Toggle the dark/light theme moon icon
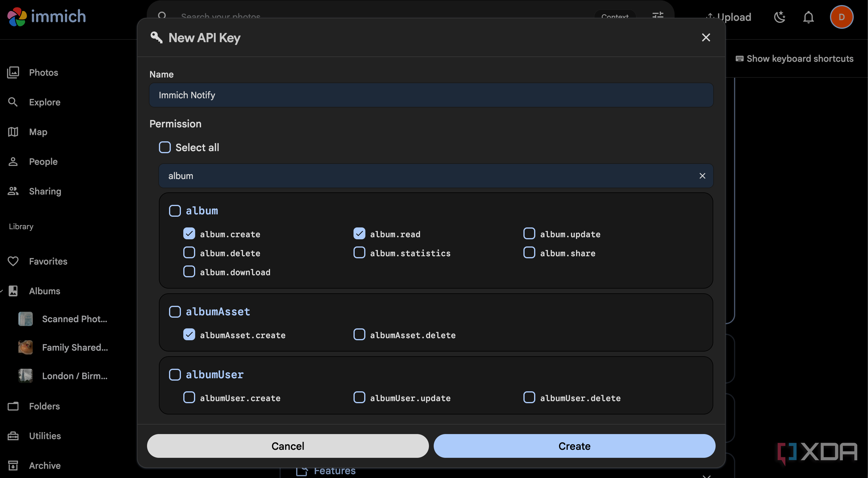 click(779, 17)
